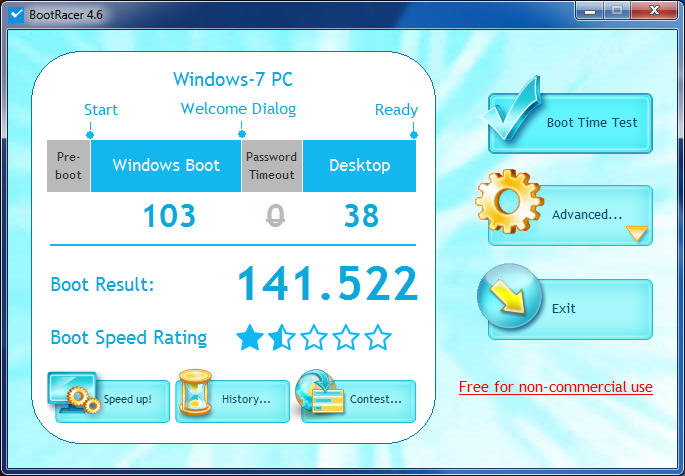Select the Password Timeout stage block
The height and width of the screenshot is (476, 685).
coord(272,166)
